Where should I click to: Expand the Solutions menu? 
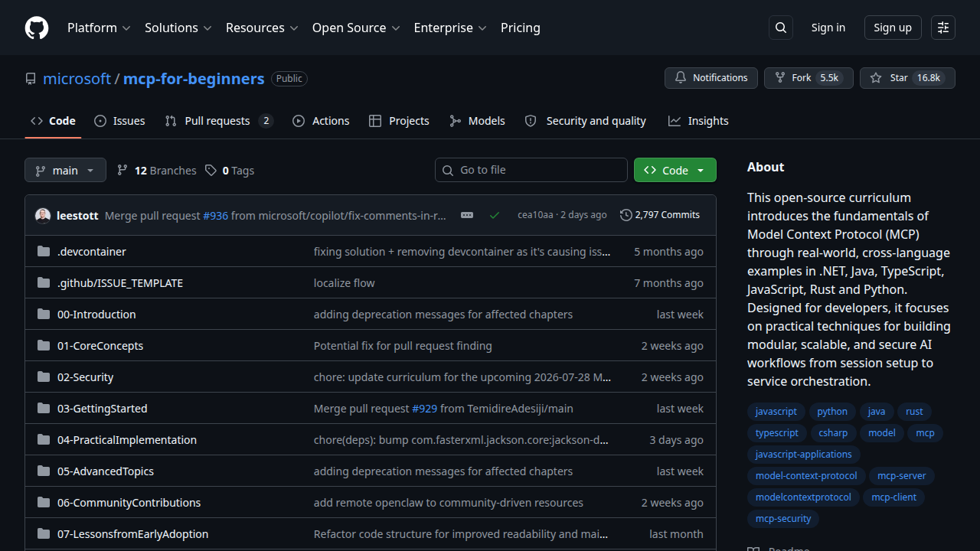coord(178,28)
